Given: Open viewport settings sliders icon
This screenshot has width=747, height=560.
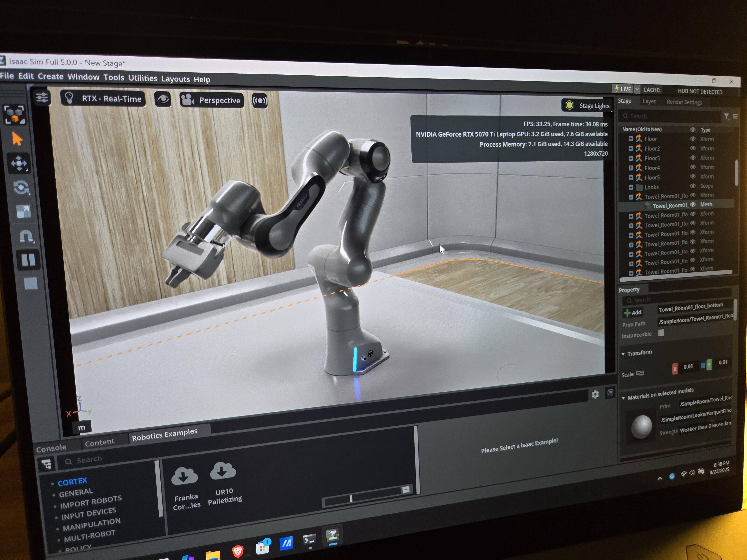Looking at the screenshot, I should click(x=42, y=98).
